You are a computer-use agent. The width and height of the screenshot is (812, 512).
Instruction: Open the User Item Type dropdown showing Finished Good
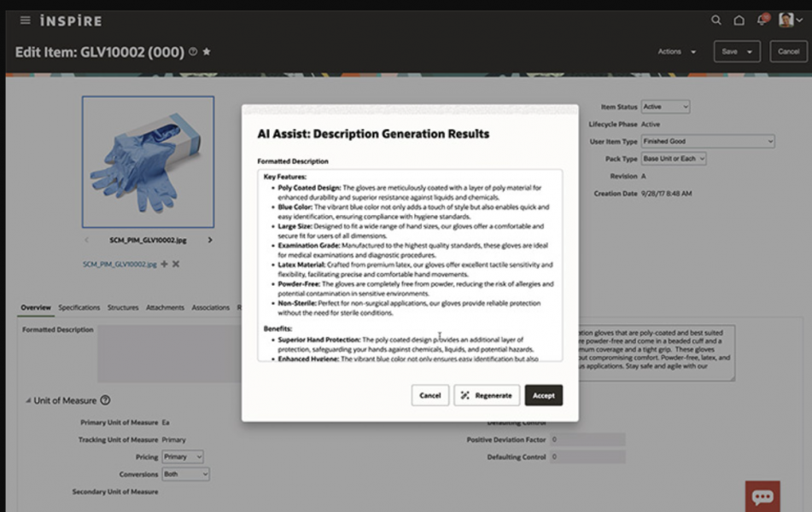click(x=707, y=140)
